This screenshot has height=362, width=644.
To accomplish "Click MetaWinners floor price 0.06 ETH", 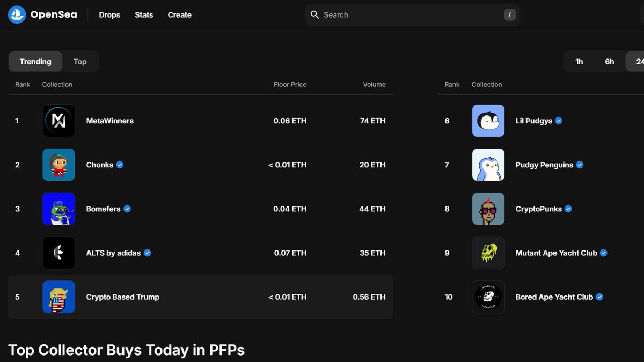I will pyautogui.click(x=290, y=121).
